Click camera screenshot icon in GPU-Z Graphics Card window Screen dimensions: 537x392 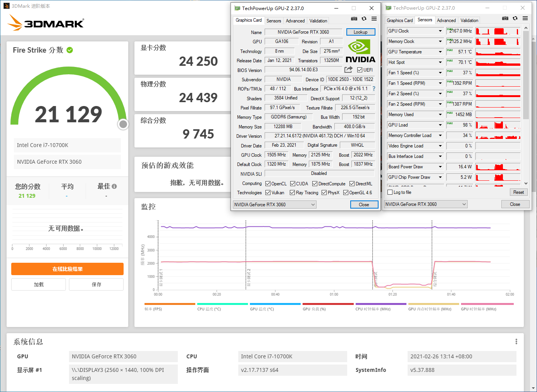(x=354, y=19)
